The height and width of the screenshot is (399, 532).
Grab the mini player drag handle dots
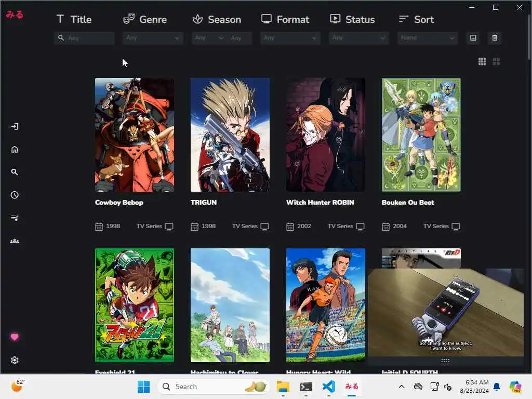pyautogui.click(x=445, y=361)
